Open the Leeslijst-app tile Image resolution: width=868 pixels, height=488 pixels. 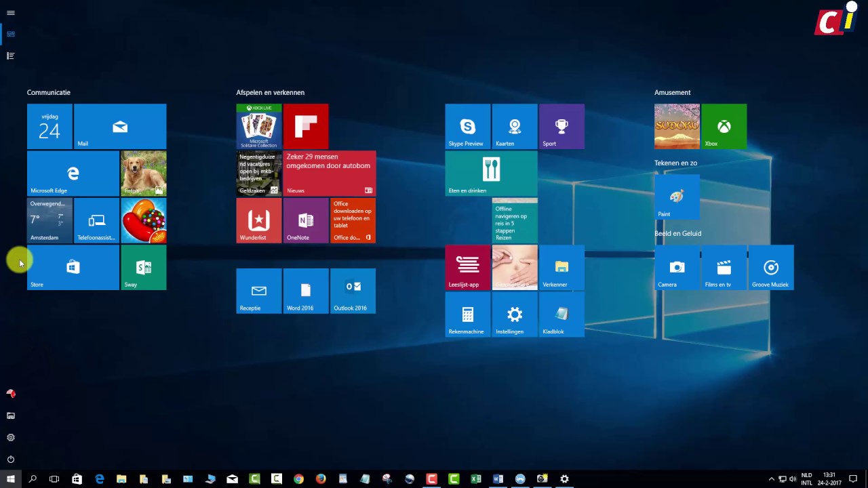tap(468, 267)
